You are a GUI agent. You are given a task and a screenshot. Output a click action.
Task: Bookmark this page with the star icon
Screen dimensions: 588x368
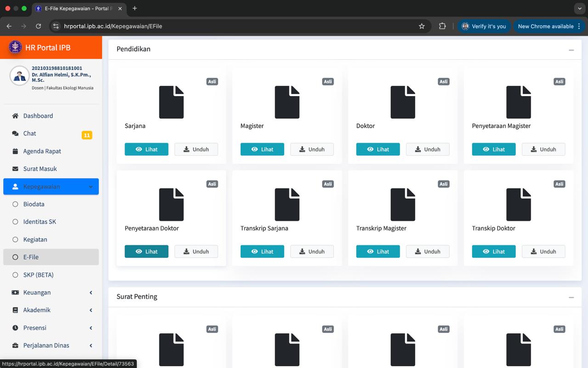[x=422, y=26]
